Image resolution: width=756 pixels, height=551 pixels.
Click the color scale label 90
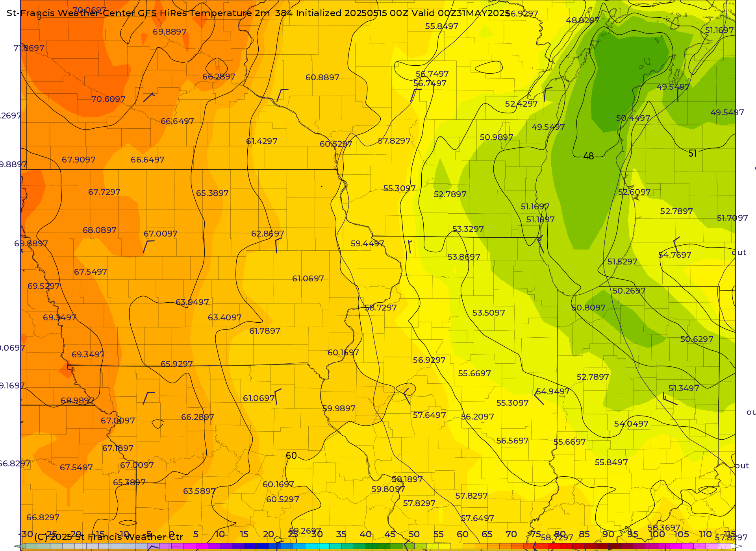[x=608, y=534]
